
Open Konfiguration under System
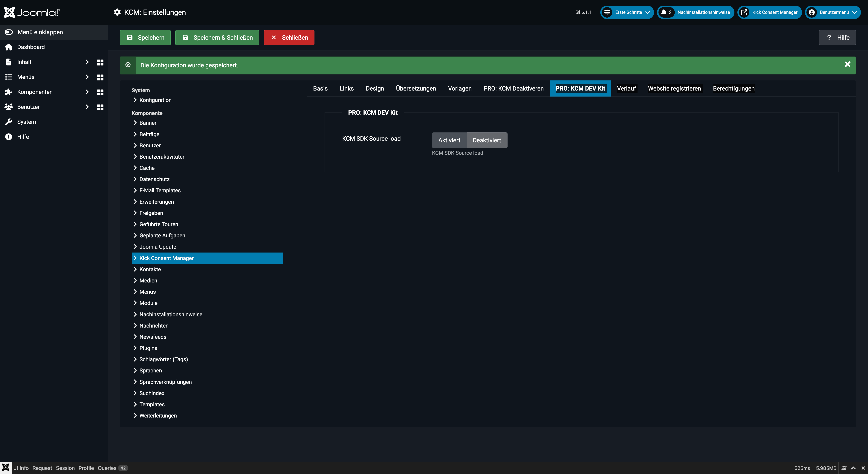click(x=155, y=100)
